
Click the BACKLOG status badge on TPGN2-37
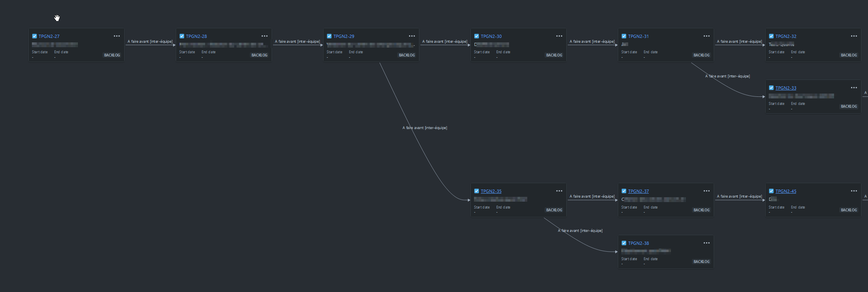[702, 210]
